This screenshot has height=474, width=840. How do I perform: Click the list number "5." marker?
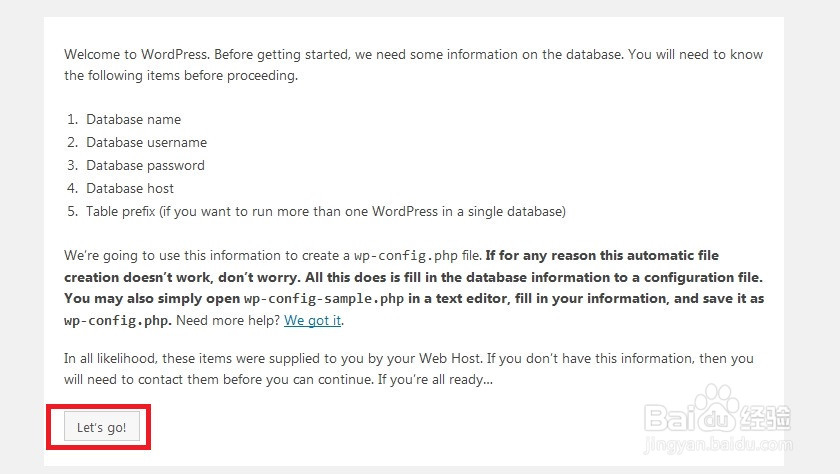pyautogui.click(x=72, y=211)
